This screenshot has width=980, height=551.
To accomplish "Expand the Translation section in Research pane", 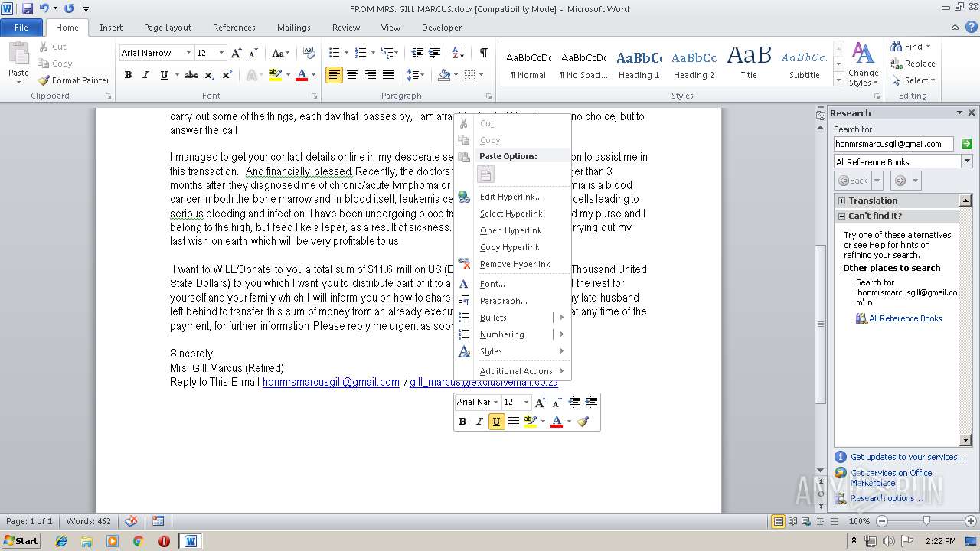I will tap(841, 201).
